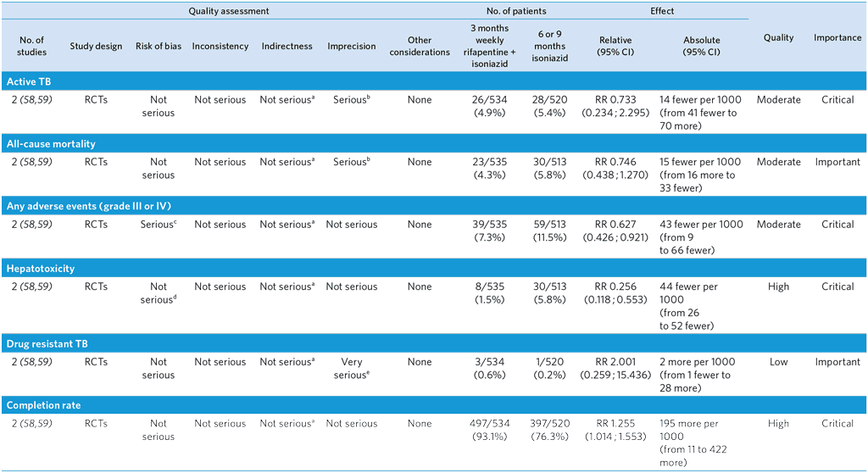Viewport: 868px width, 473px height.
Task: Click the Serious risk of bias footnote cell
Action: click(x=158, y=225)
